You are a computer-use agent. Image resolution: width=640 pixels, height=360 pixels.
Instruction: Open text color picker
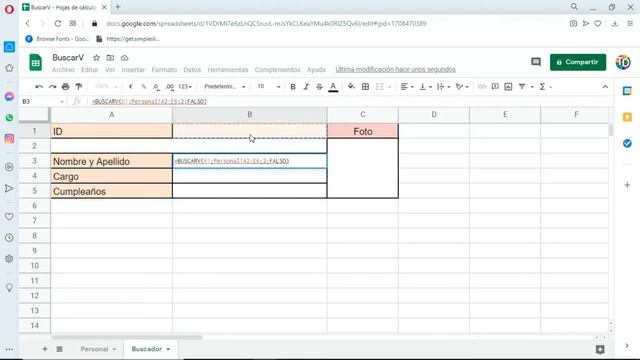point(333,87)
